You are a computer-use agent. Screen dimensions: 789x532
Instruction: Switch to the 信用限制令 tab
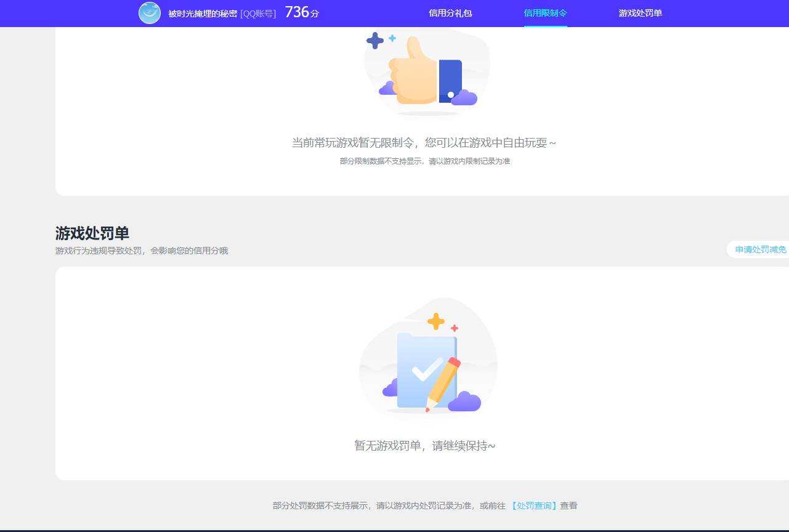pos(545,13)
